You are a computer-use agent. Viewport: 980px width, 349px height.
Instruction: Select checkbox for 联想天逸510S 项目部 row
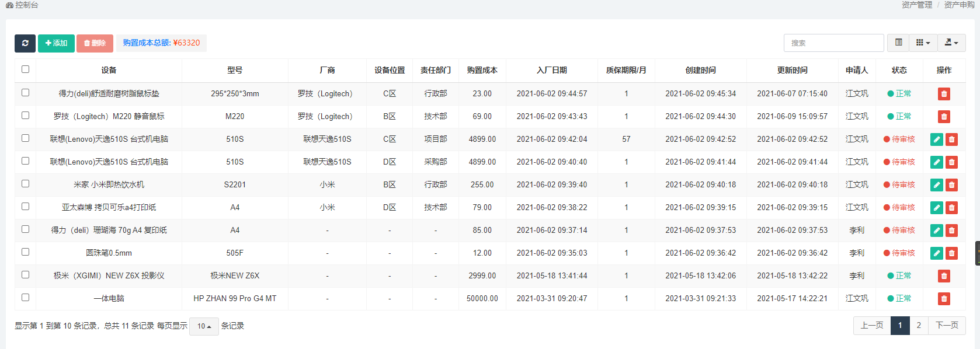pos(25,138)
